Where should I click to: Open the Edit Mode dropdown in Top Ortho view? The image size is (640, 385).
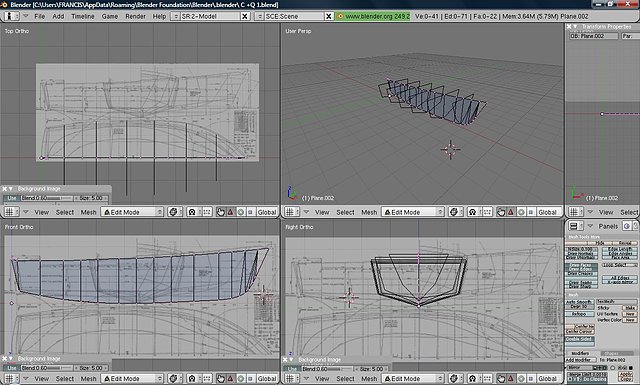(132, 212)
